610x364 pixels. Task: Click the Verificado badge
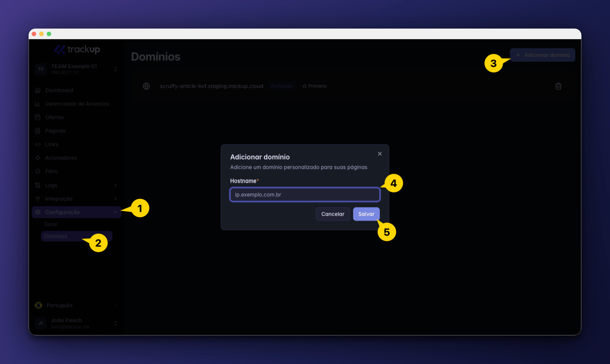[x=281, y=86]
